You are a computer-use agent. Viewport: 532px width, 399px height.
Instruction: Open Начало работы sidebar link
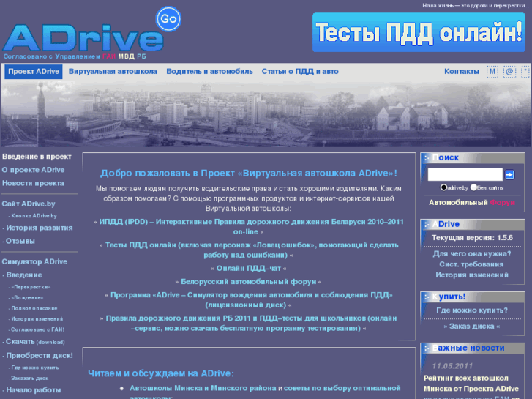pyautogui.click(x=34, y=390)
